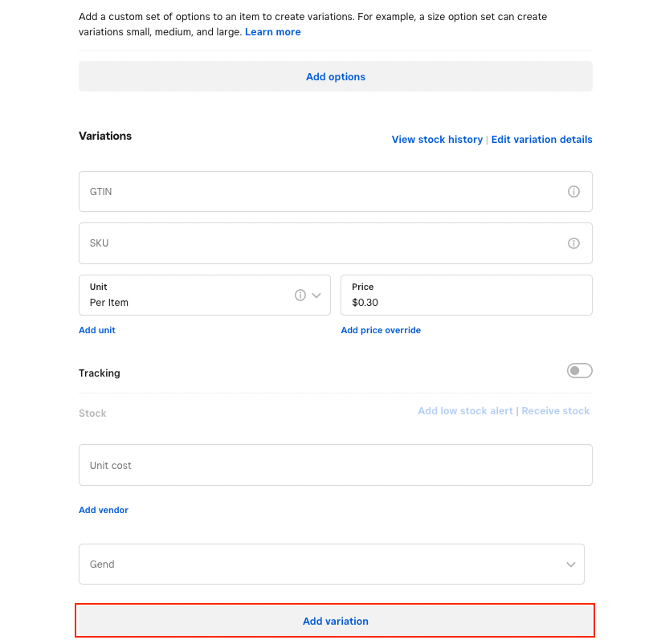The height and width of the screenshot is (644, 665).
Task: Open the Learn more link
Action: point(273,32)
